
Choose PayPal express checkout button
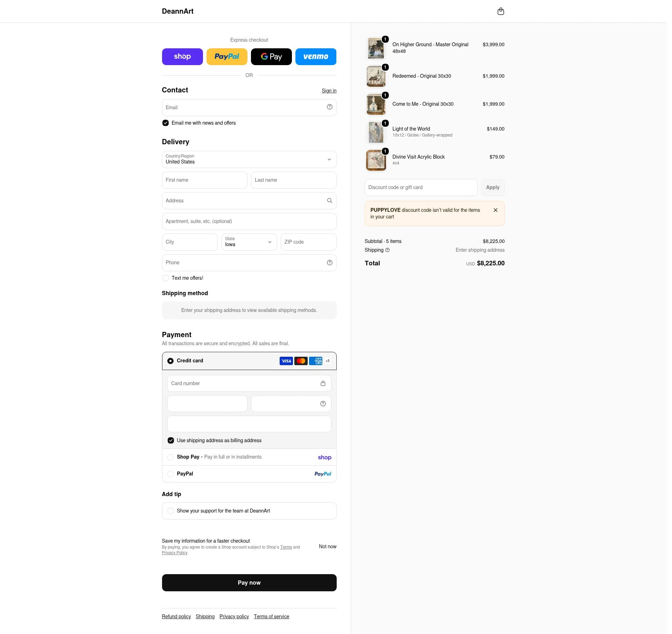[227, 57]
